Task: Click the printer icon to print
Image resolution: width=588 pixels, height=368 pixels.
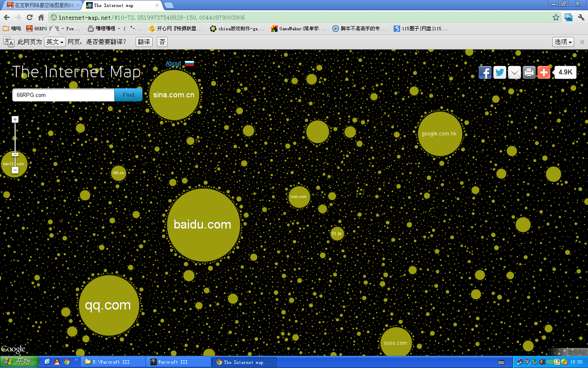Action: click(529, 72)
